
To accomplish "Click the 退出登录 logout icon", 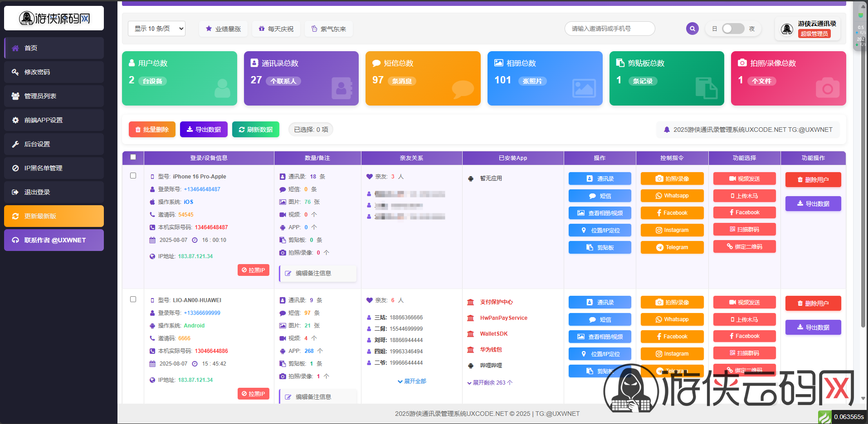I will click(x=15, y=192).
